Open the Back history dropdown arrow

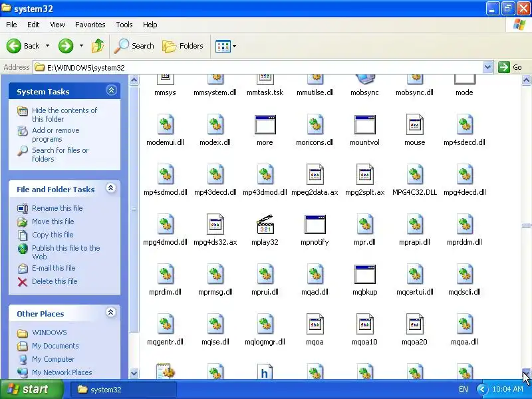47,46
